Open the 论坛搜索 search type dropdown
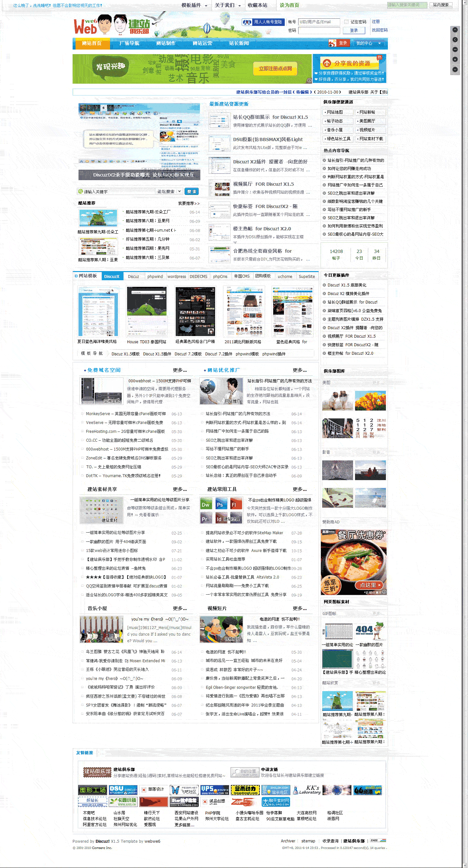Image resolution: width=468 pixels, height=868 pixels. [169, 191]
